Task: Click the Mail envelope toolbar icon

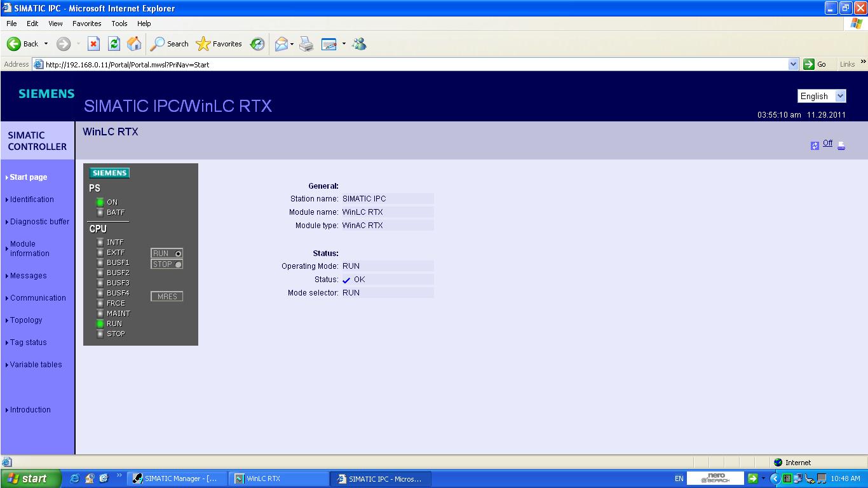Action: (281, 44)
